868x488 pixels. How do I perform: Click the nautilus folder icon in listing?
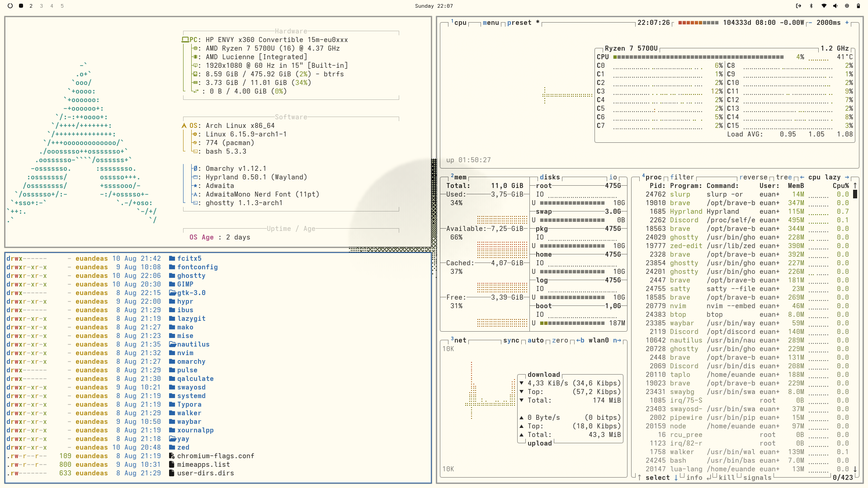172,344
